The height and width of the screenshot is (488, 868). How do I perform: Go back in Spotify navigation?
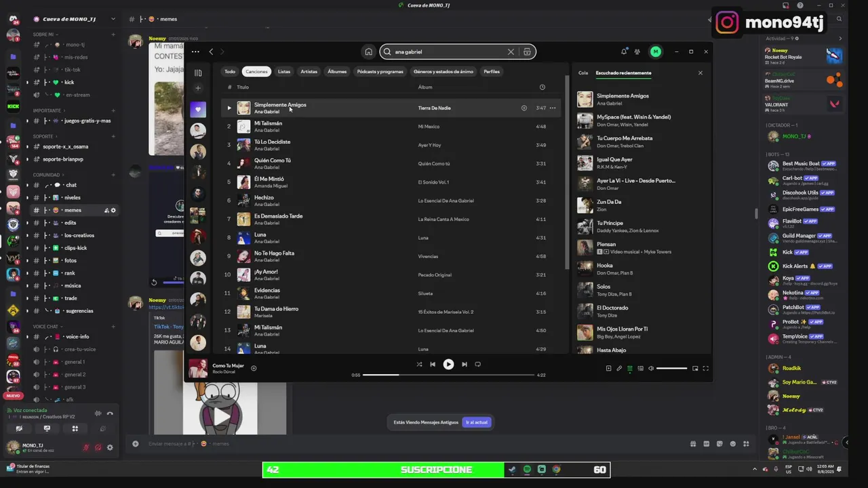coord(211,52)
